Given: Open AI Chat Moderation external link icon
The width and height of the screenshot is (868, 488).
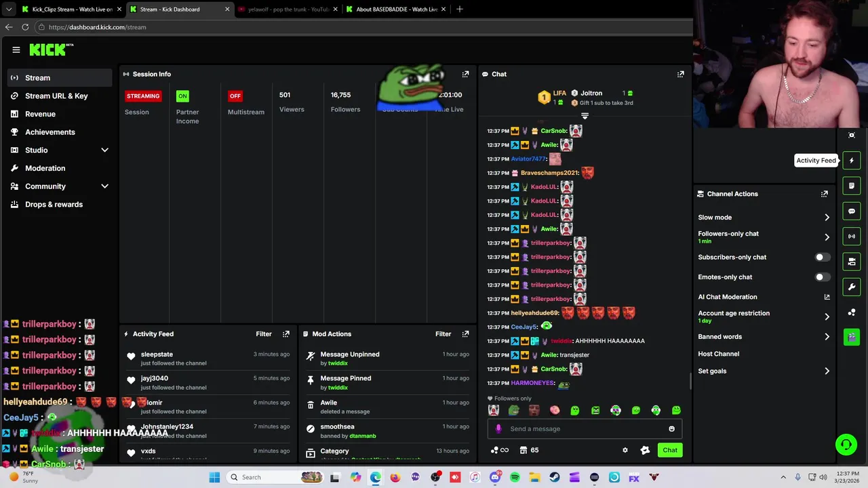Looking at the screenshot, I should [x=827, y=297].
